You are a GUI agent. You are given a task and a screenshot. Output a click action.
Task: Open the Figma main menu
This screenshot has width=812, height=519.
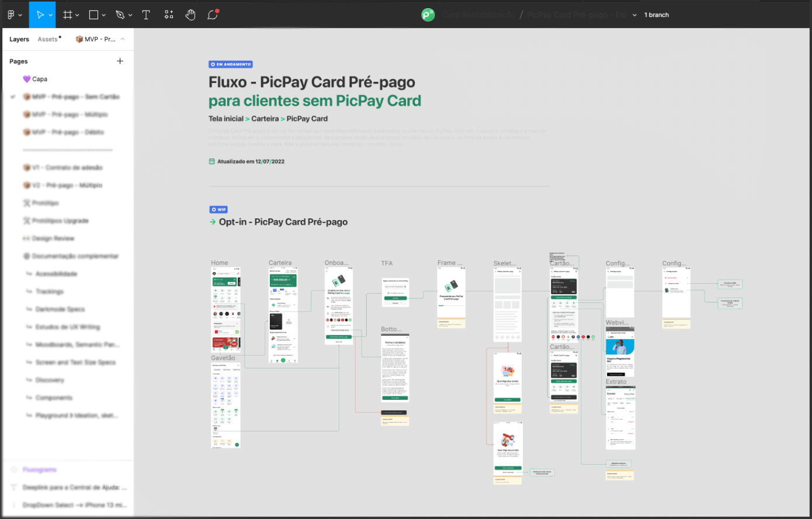point(11,15)
